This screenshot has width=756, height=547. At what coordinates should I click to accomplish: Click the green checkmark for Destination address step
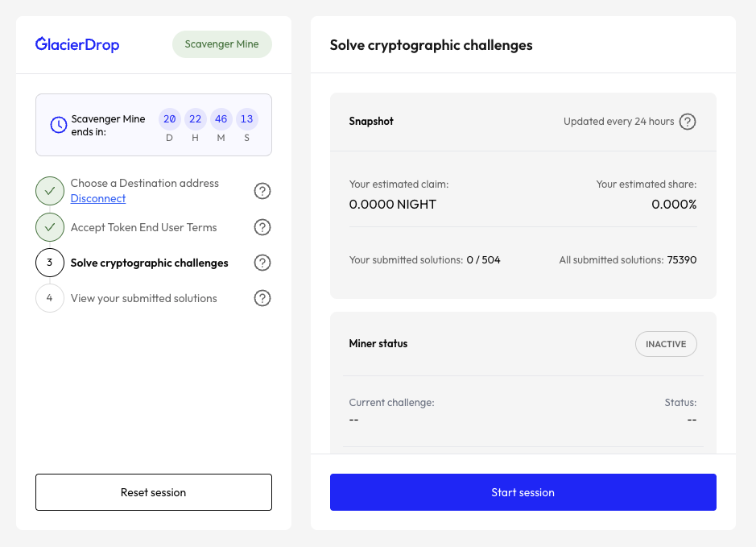click(x=50, y=191)
